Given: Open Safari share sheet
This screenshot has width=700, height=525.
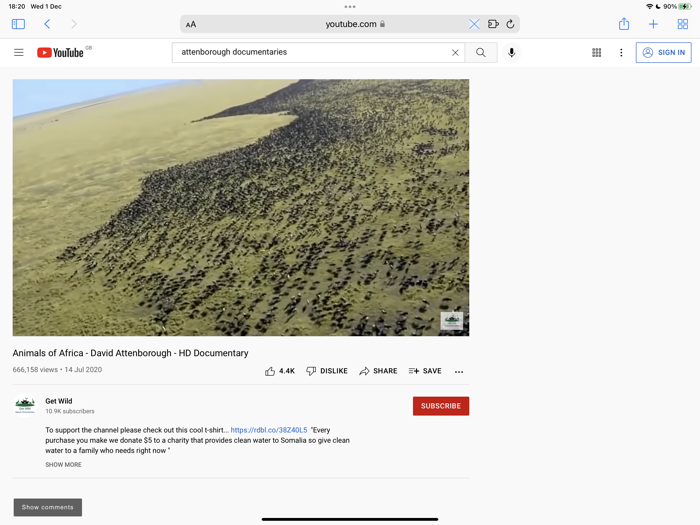Looking at the screenshot, I should 624,24.
